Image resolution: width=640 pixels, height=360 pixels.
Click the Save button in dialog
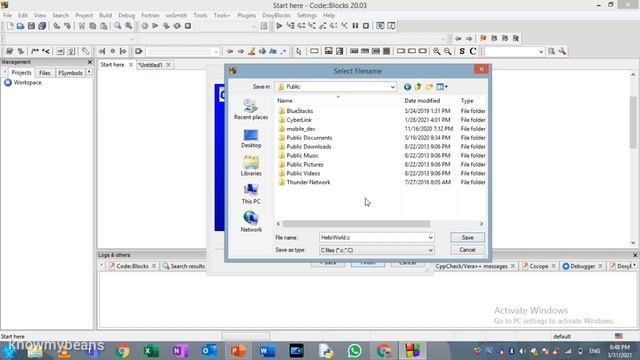pyautogui.click(x=467, y=238)
